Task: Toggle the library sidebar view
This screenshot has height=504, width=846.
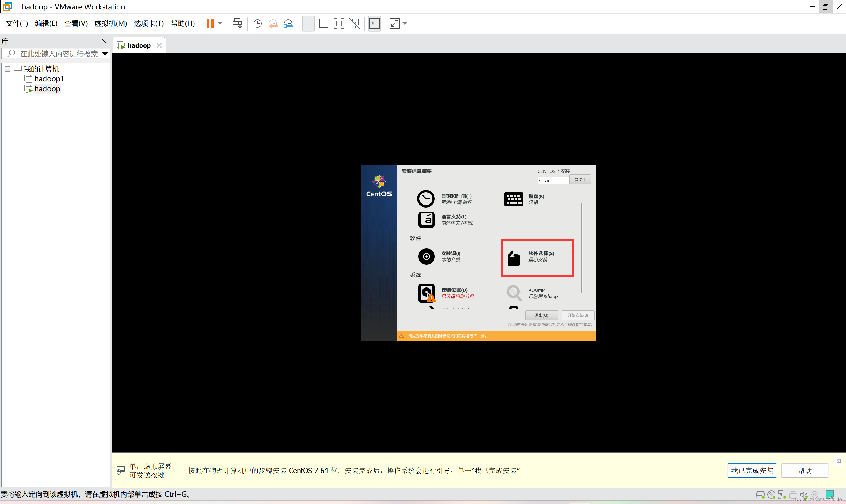Action: point(308,23)
